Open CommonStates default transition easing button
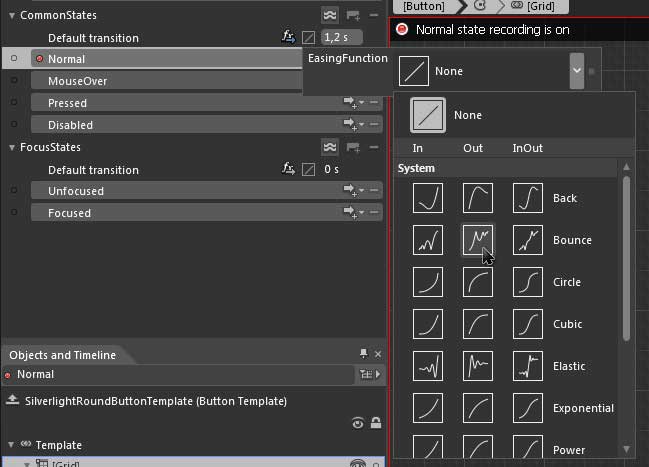The height and width of the screenshot is (467, 649). coord(308,38)
